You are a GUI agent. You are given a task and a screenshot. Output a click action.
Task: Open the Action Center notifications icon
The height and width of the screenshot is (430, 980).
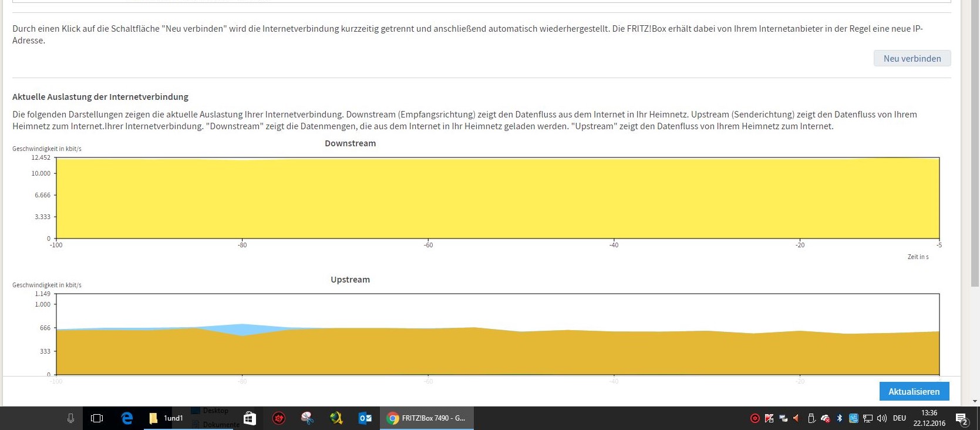pos(961,419)
